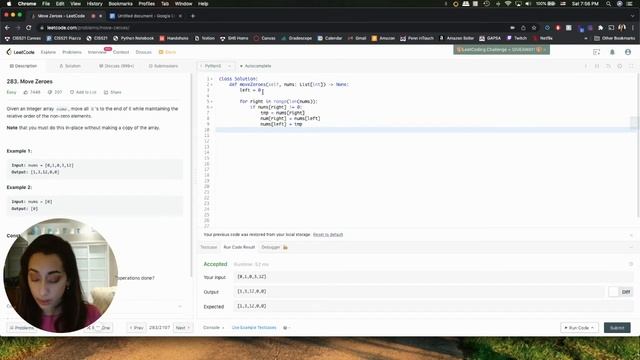Click the Reset to default link
The width and height of the screenshot is (640, 360).
pos(328,235)
